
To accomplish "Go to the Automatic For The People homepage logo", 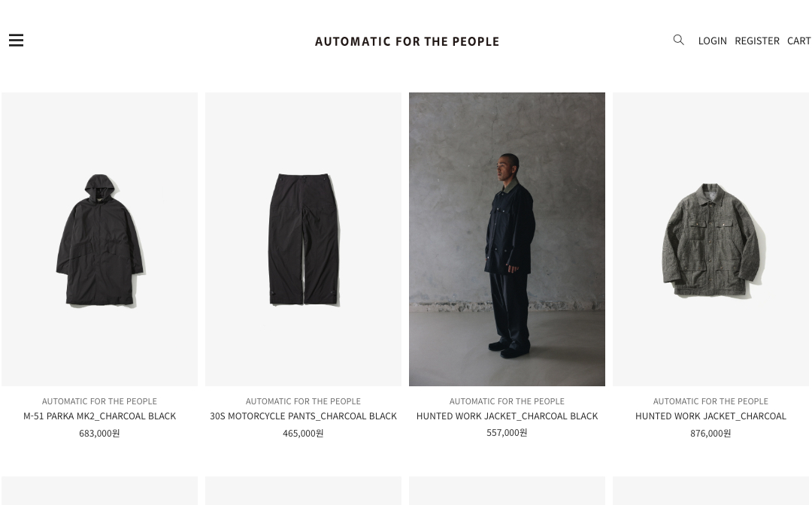I will coord(407,41).
